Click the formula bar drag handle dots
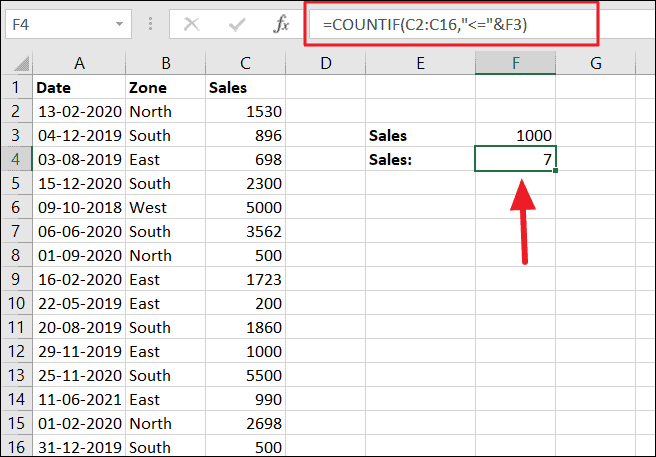This screenshot has height=457, width=656. pyautogui.click(x=155, y=23)
